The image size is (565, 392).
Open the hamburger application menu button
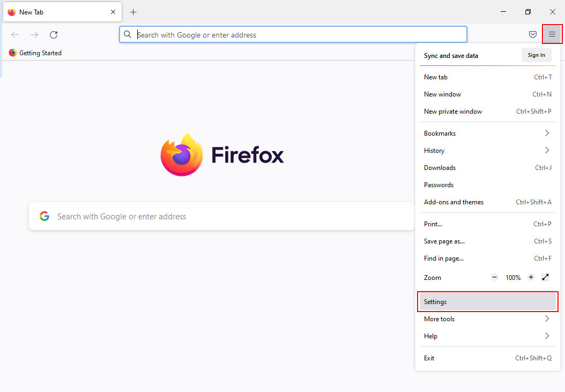click(x=552, y=34)
